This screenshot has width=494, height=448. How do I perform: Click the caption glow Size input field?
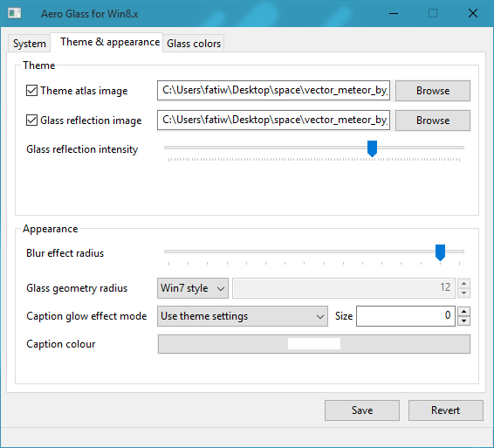(x=406, y=316)
